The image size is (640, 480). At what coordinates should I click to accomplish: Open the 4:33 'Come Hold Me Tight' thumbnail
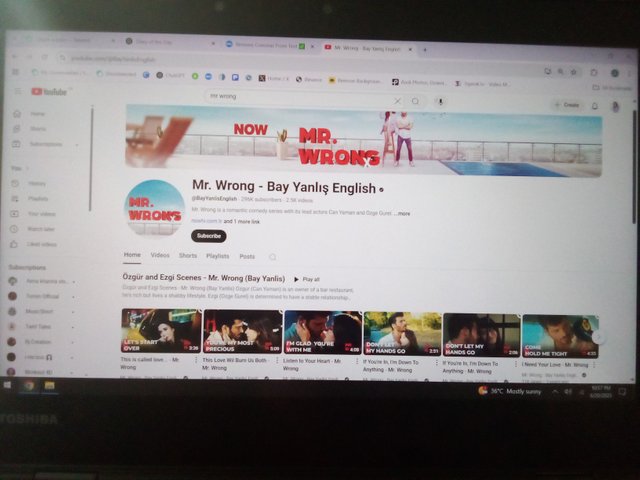tap(560, 336)
